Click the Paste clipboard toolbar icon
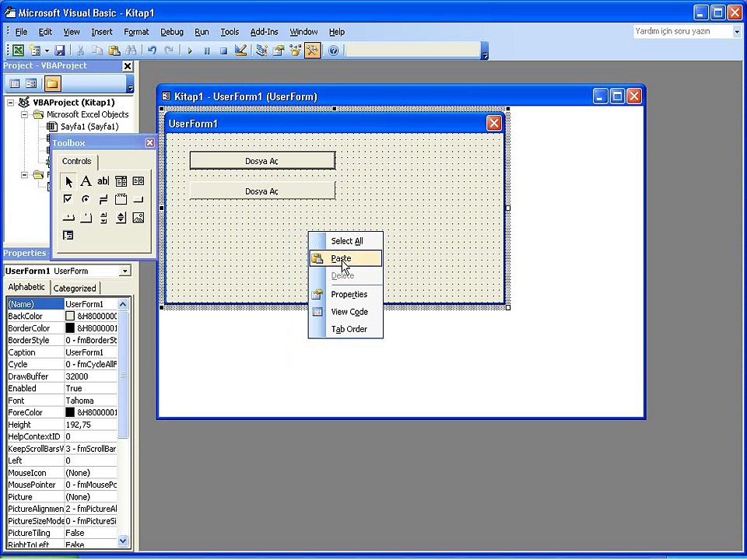747x560 pixels. pos(114,50)
